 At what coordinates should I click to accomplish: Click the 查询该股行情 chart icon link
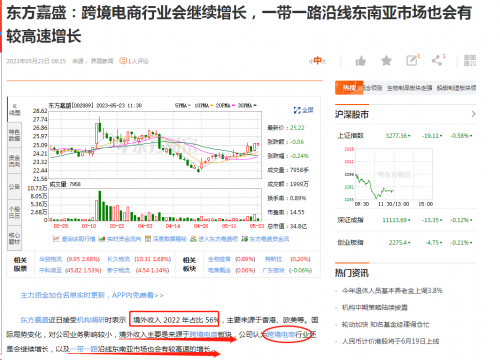click(x=74, y=239)
